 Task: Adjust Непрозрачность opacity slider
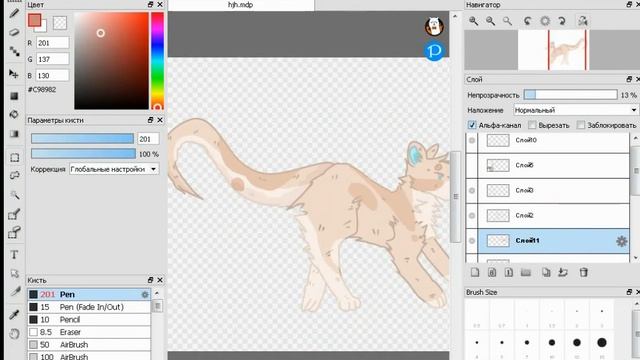570,95
